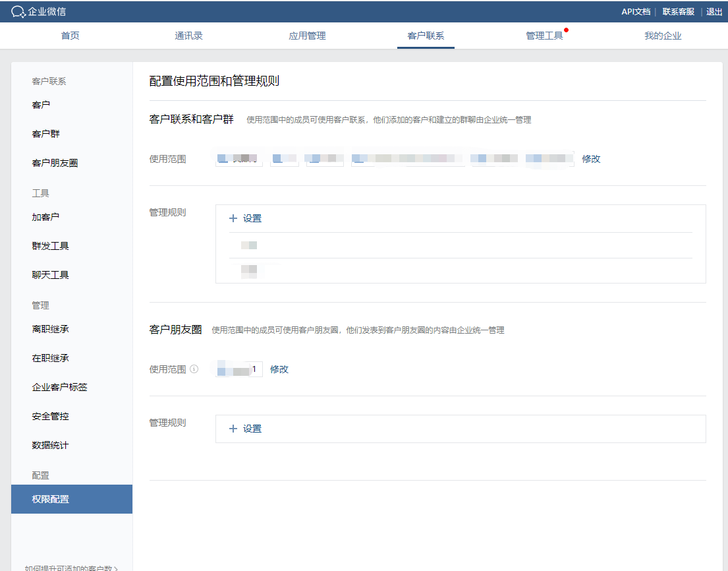
Task: Switch to the 通讯录 tab
Action: coord(188,36)
